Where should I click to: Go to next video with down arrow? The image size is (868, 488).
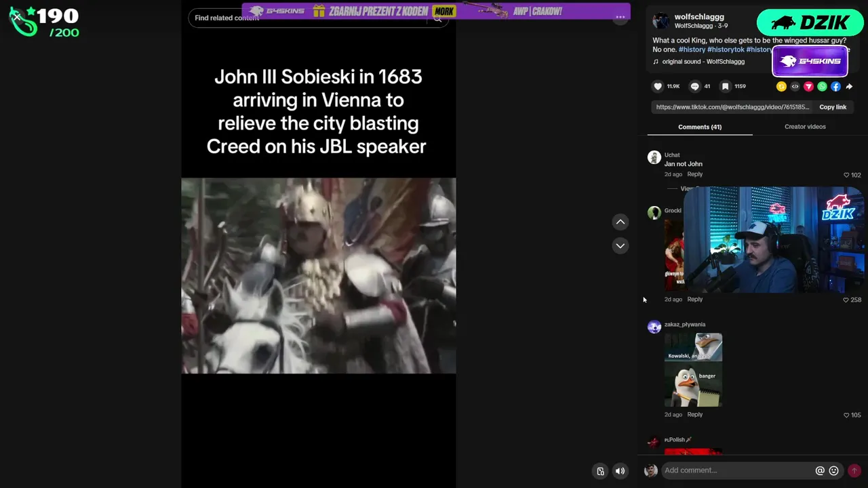[x=620, y=245]
